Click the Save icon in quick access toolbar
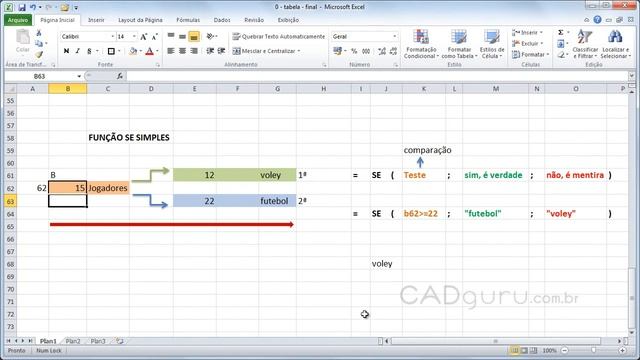This screenshot has width=640, height=360. coord(22,7)
